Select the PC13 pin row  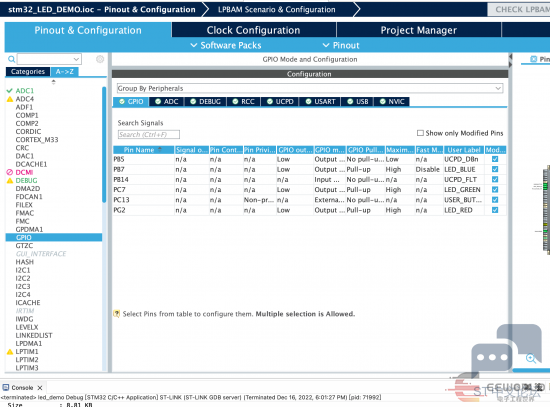pyautogui.click(x=309, y=200)
